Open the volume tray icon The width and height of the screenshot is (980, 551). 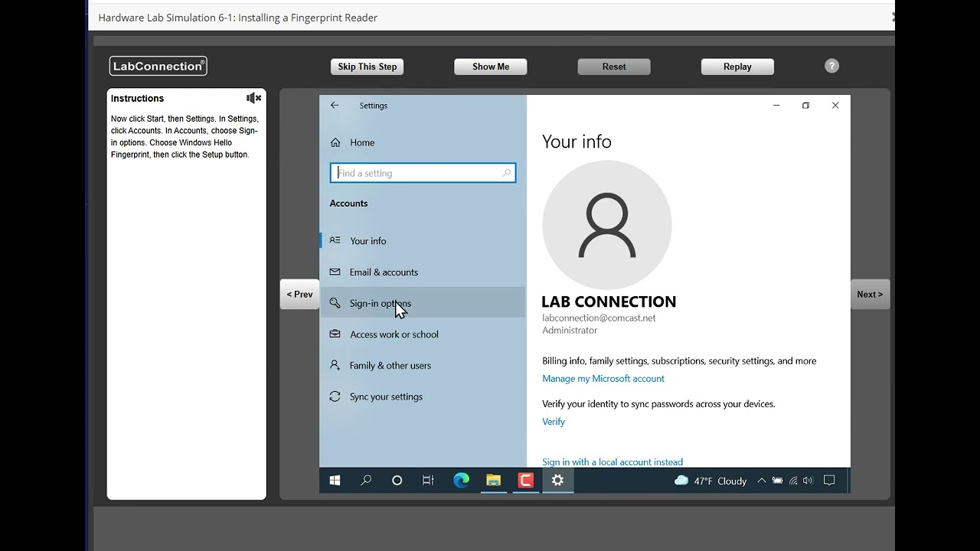tap(808, 481)
